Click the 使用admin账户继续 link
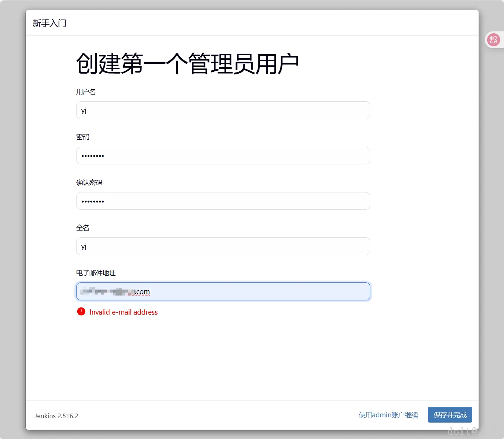Viewport: 504px width, 439px height. pos(388,415)
